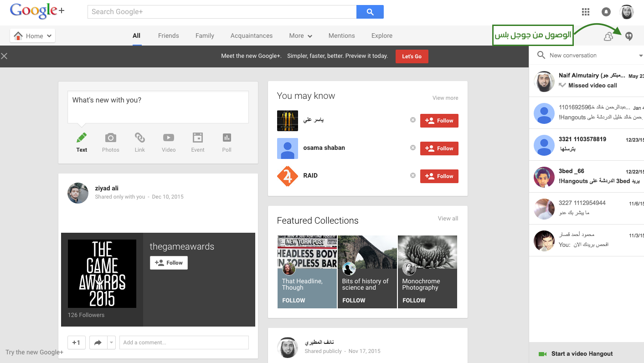
Task: Open the Hangouts quote icon
Action: [x=629, y=36]
